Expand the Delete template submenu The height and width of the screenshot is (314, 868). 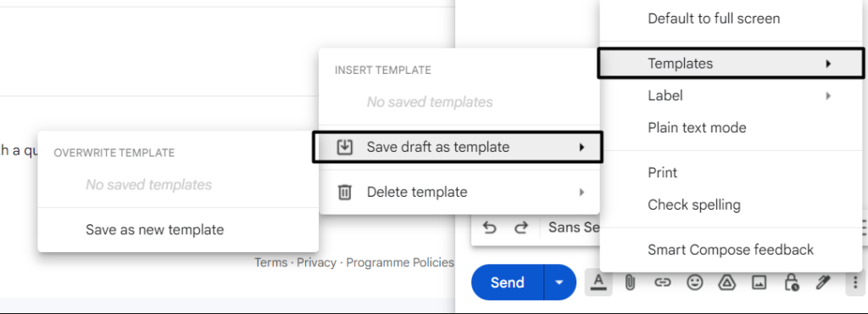pyautogui.click(x=459, y=192)
